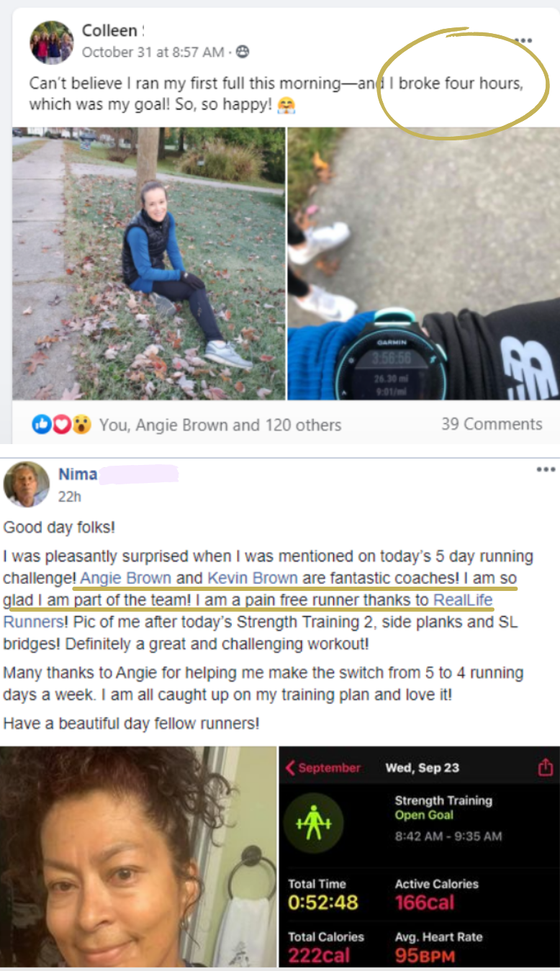Open the Kevin Brown profile link
The height and width of the screenshot is (971, 560).
[253, 578]
